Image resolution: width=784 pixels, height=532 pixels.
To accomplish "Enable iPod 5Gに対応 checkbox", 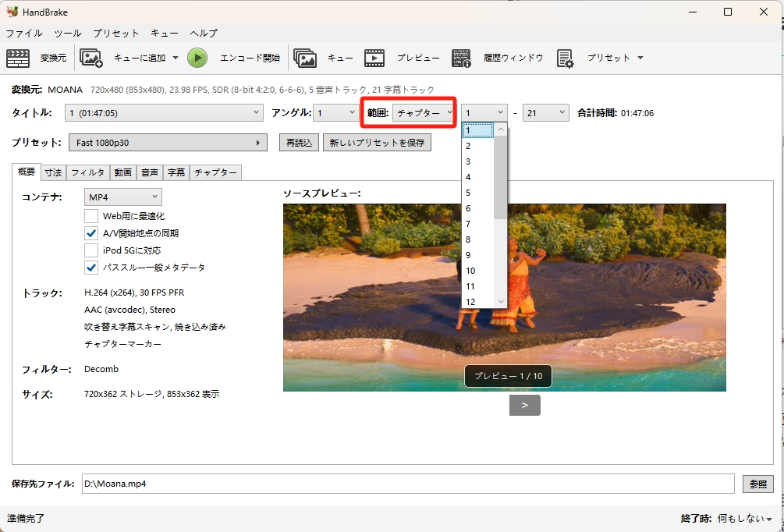I will pyautogui.click(x=91, y=250).
